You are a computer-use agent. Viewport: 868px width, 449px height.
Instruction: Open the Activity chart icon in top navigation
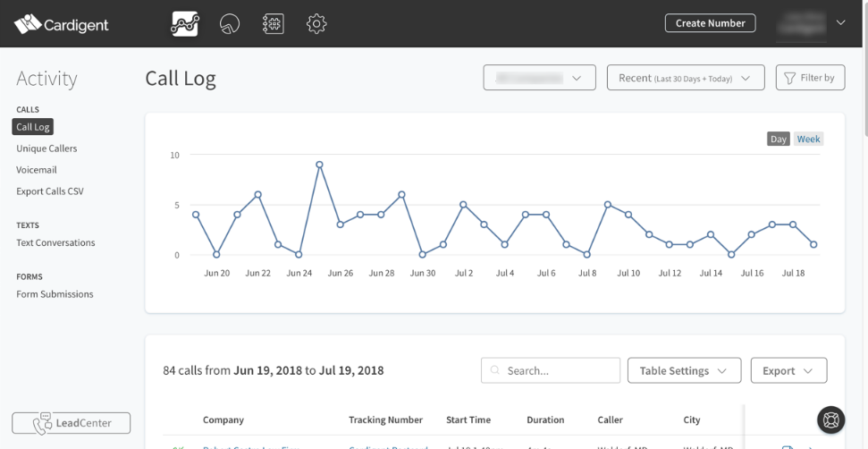click(x=185, y=24)
